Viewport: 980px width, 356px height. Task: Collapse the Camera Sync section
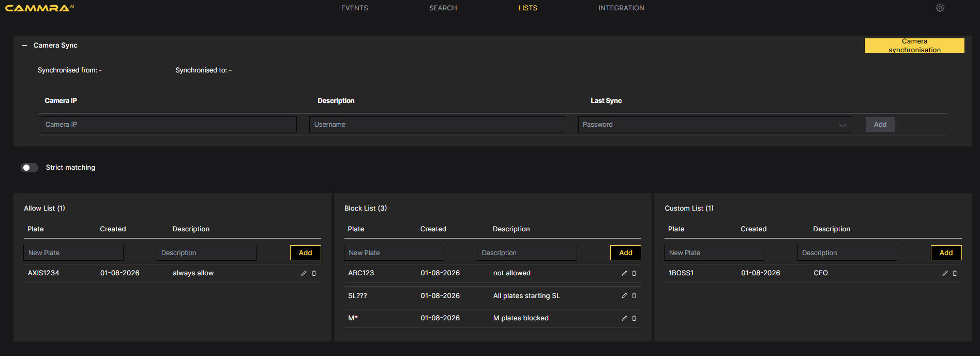tap(24, 46)
